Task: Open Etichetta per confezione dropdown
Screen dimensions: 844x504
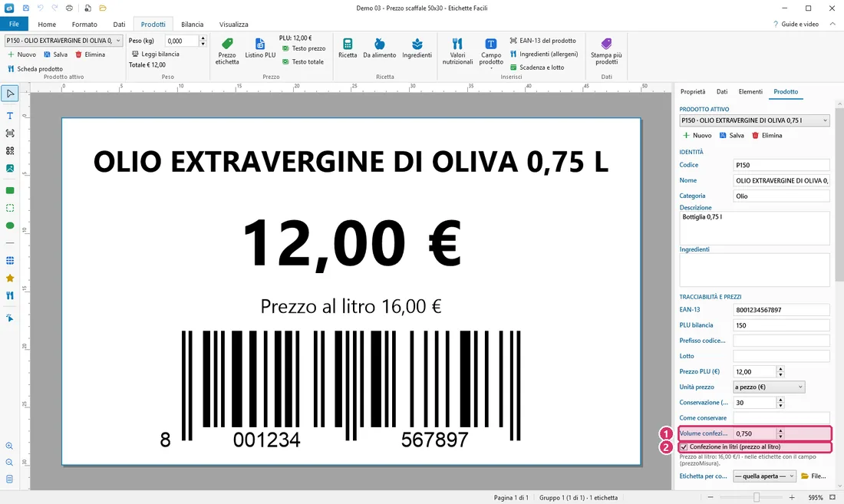Action: (x=764, y=476)
